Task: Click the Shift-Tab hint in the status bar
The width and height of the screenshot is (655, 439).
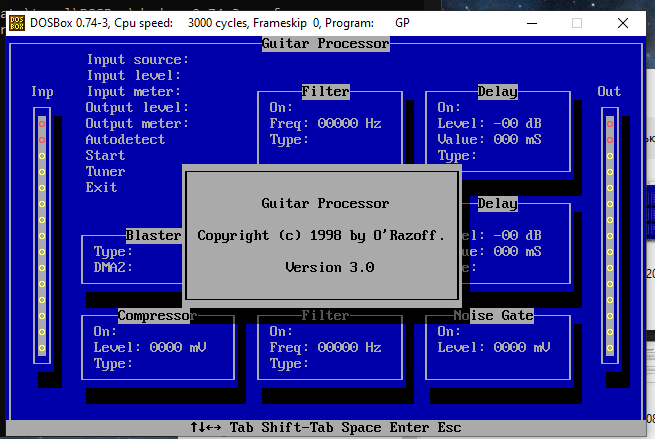Action: 297,428
